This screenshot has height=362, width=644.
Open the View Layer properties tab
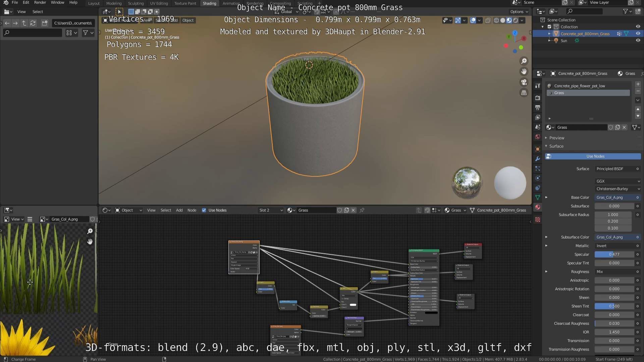(x=538, y=117)
